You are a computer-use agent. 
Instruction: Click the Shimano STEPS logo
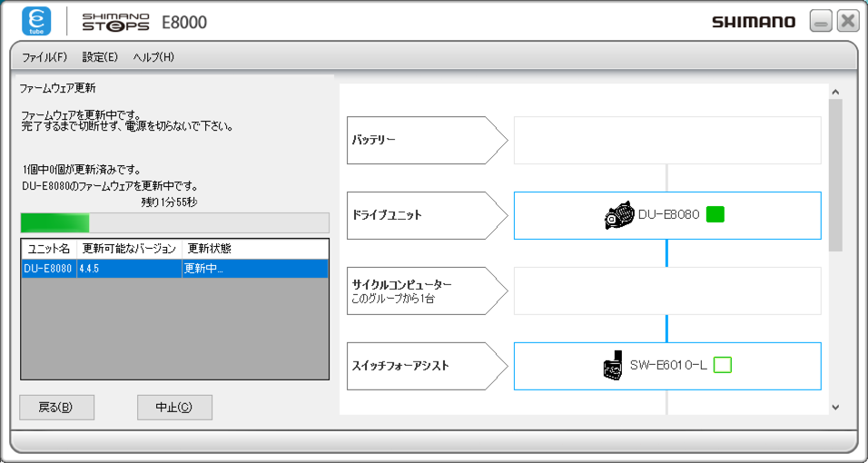[116, 22]
